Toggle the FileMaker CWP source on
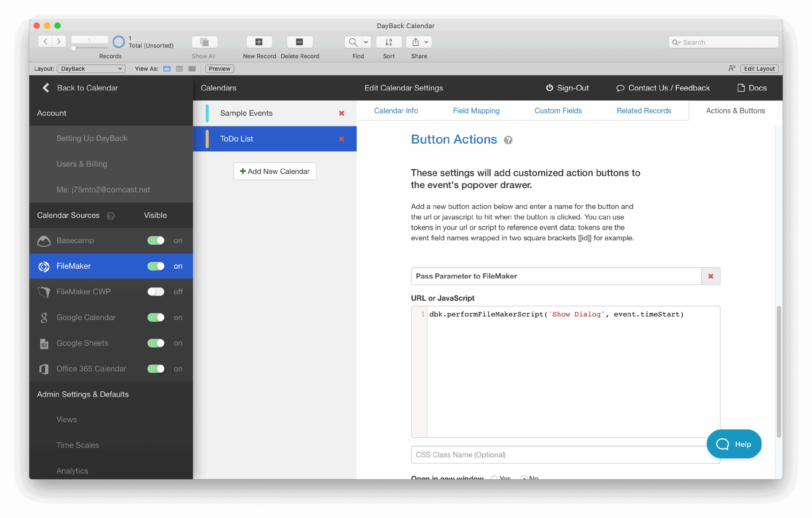Viewport: 812px width, 518px height. [156, 292]
